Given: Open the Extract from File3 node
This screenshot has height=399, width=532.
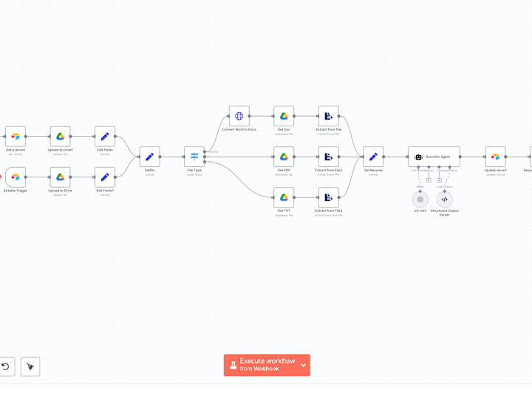Looking at the screenshot, I should click(x=329, y=197).
